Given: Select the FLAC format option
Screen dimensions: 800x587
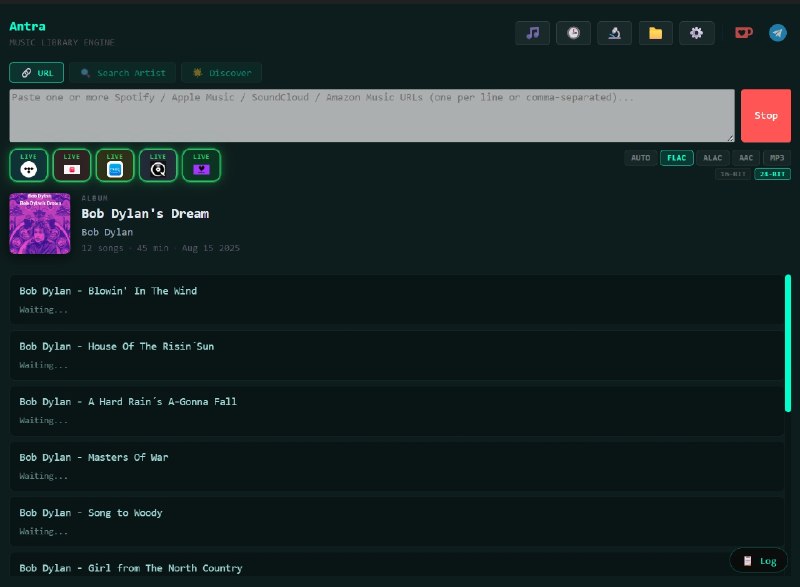Looking at the screenshot, I should click(x=677, y=158).
